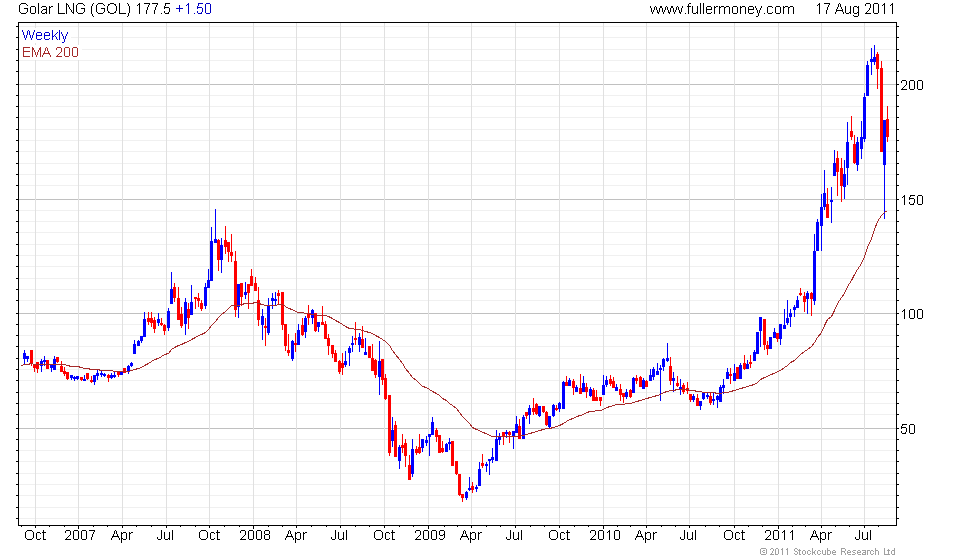
Task: Select the EMA 200 legend label
Action: coord(50,52)
